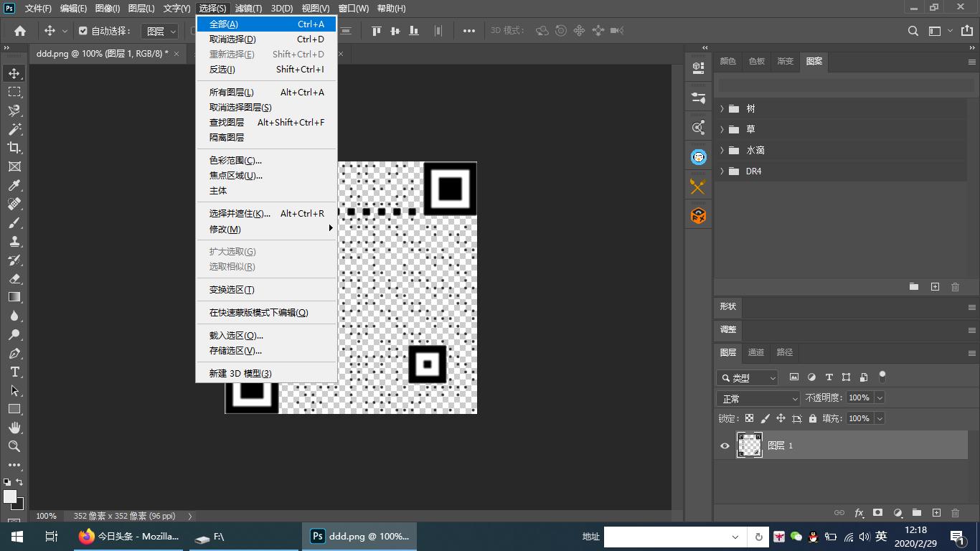Toggle the Auto-Select checkbox

click(x=83, y=31)
